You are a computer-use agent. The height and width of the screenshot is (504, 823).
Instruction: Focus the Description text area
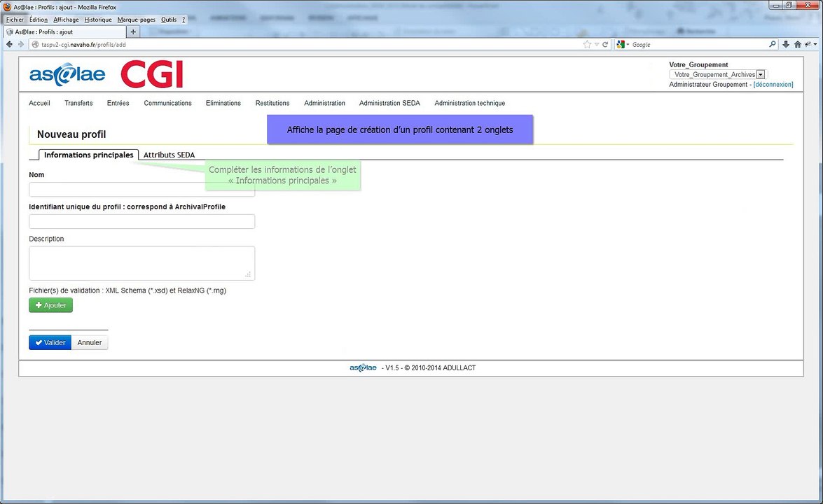click(141, 263)
